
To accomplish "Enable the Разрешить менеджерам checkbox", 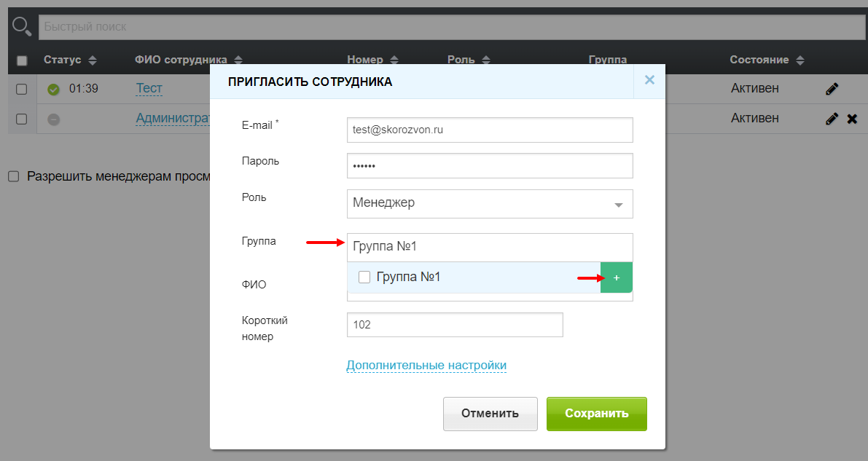I will click(14, 176).
